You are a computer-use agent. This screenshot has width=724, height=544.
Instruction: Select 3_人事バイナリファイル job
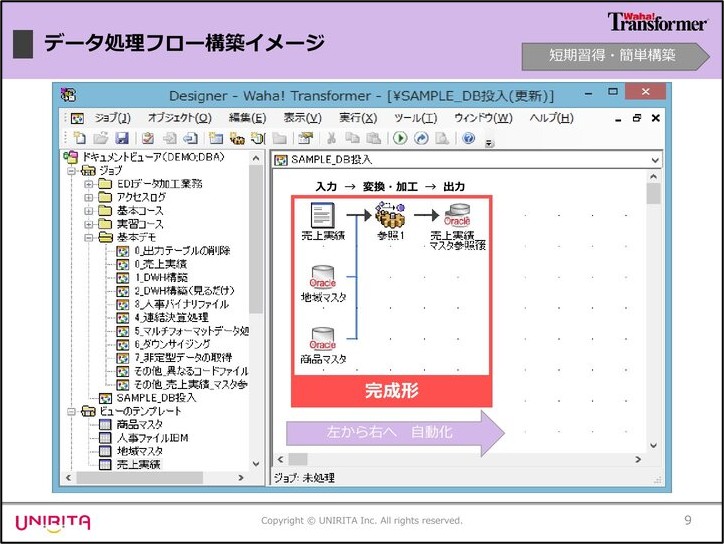coord(181,305)
